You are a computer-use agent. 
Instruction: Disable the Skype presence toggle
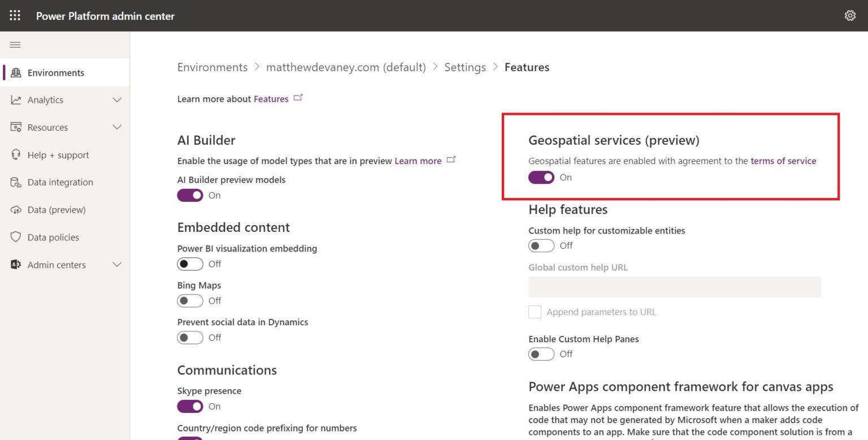[x=190, y=406]
